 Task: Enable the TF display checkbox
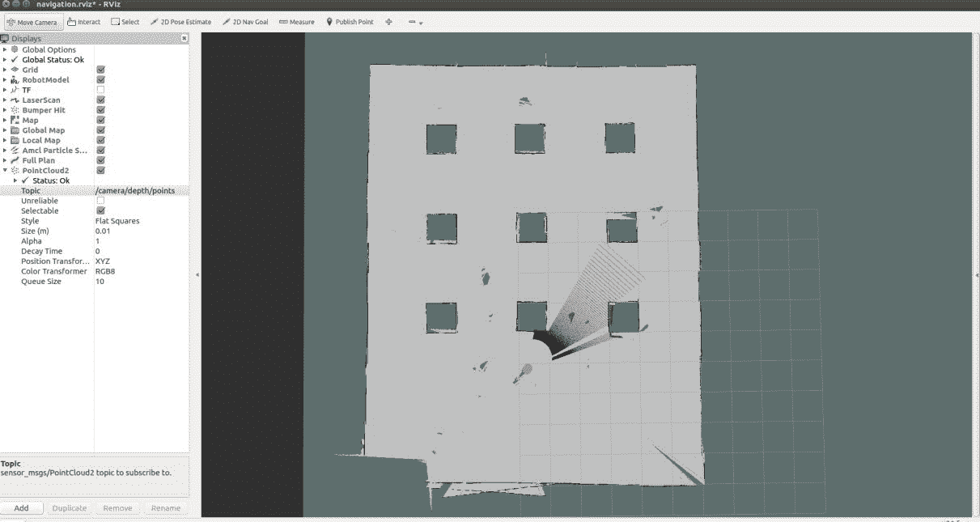100,90
